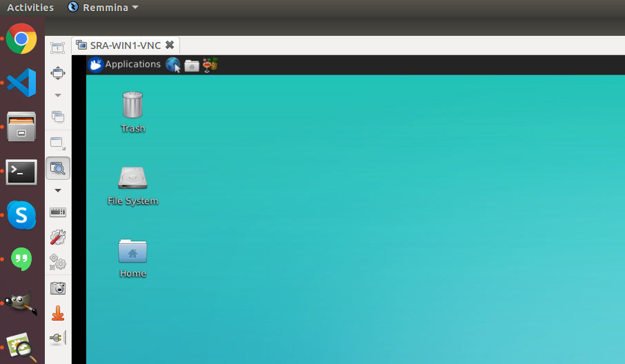The image size is (625, 364).
Task: Open the dropdown arrow below the fullscreen icon
Action: 58,95
